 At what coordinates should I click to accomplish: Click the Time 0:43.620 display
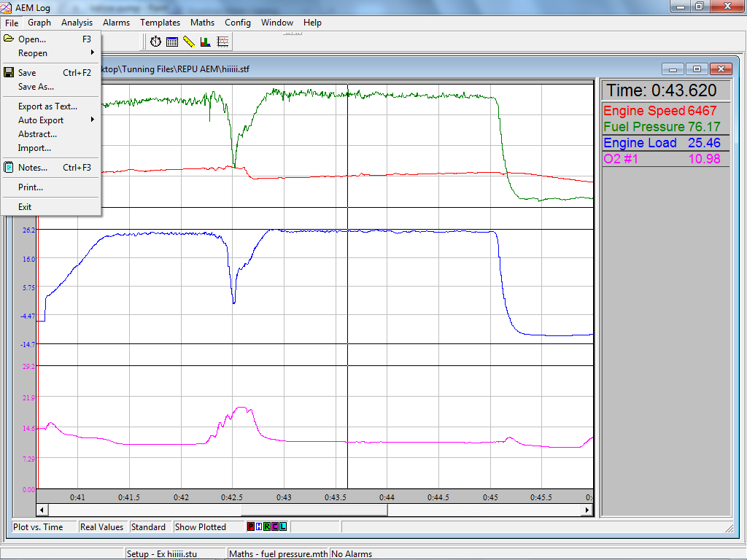665,90
